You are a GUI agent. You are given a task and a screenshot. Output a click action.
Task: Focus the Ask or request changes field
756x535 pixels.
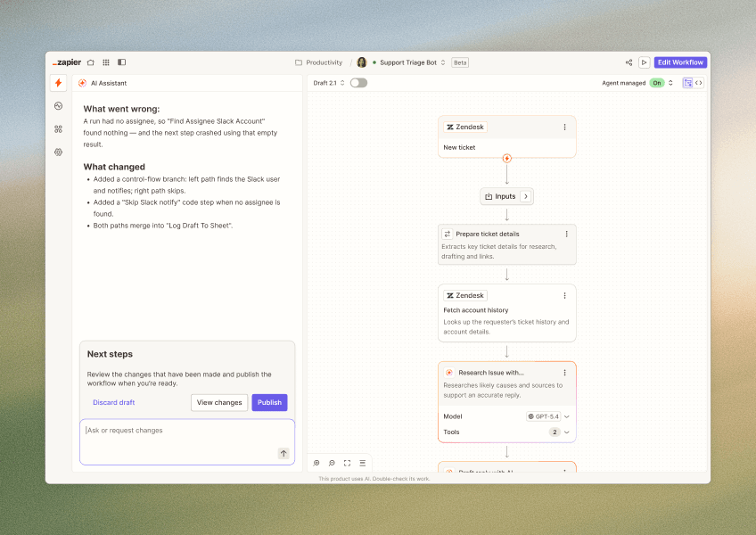click(187, 442)
